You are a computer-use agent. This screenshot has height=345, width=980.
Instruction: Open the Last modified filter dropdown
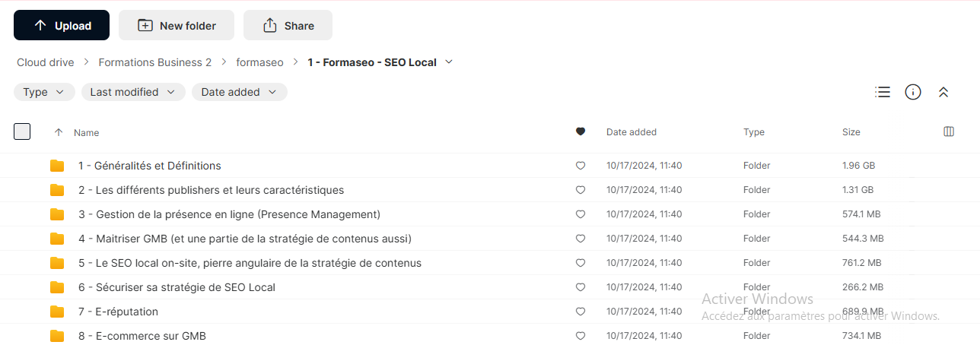coord(133,92)
